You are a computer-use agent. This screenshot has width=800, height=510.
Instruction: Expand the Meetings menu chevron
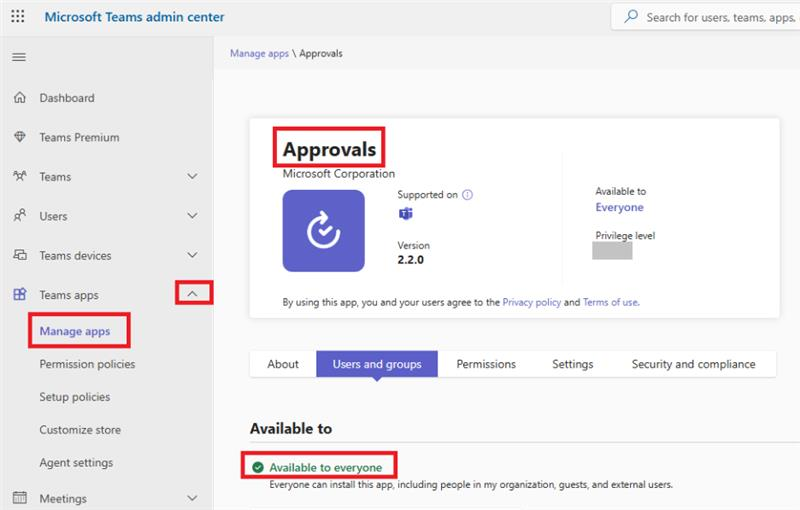click(192, 498)
